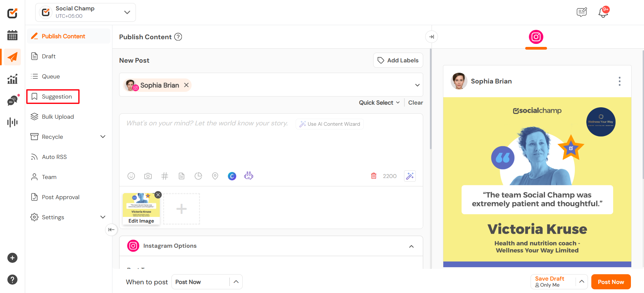Click the orange Post Now button

tap(611, 282)
